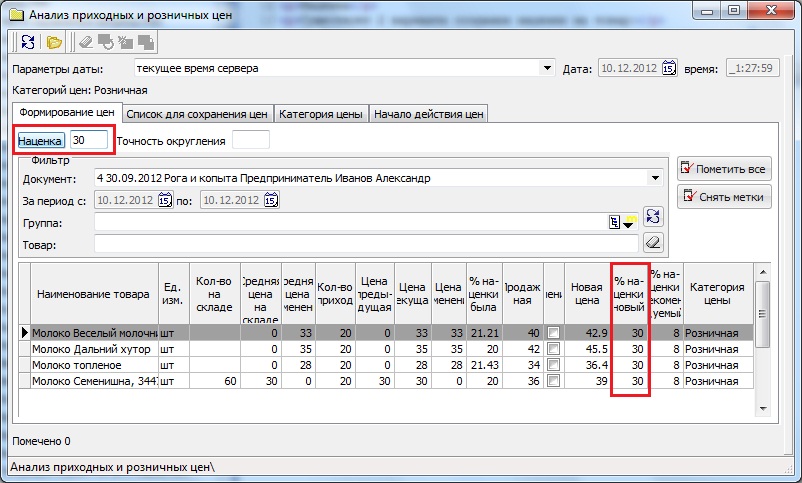Image resolution: width=802 pixels, height=483 pixels.
Task: Click the Ед. изм. column header
Action: coord(173,294)
